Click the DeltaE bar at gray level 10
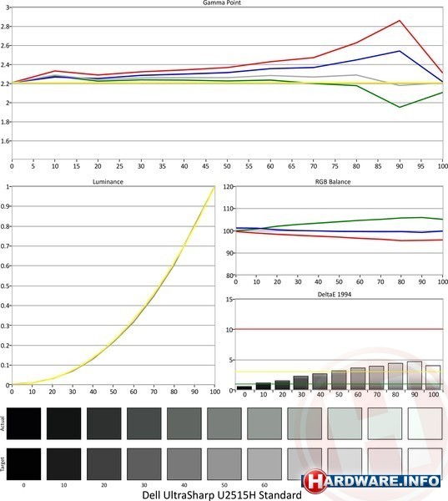448x501 pixels. (x=264, y=387)
